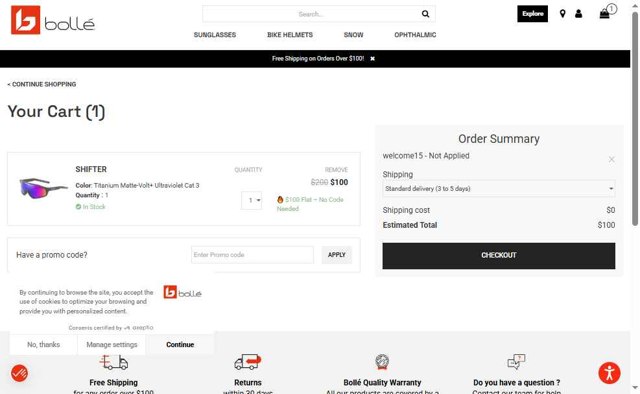Click the Free Shipping truck icon
640x394 pixels.
113,362
